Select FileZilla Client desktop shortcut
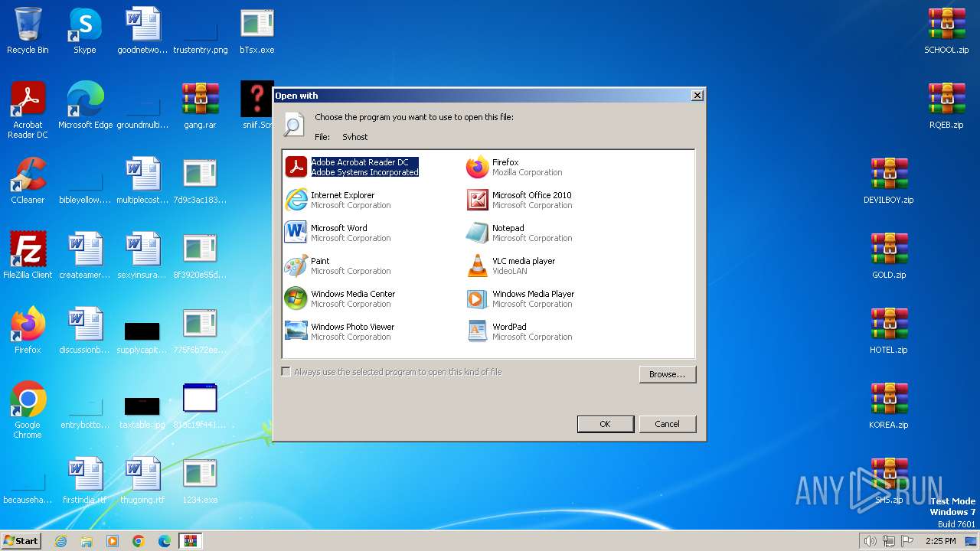980x551 pixels. pos(28,256)
